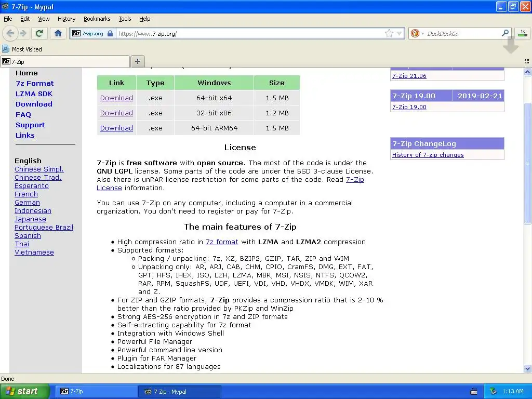
Task: Show the tab groups grid icon
Action: pos(527,61)
